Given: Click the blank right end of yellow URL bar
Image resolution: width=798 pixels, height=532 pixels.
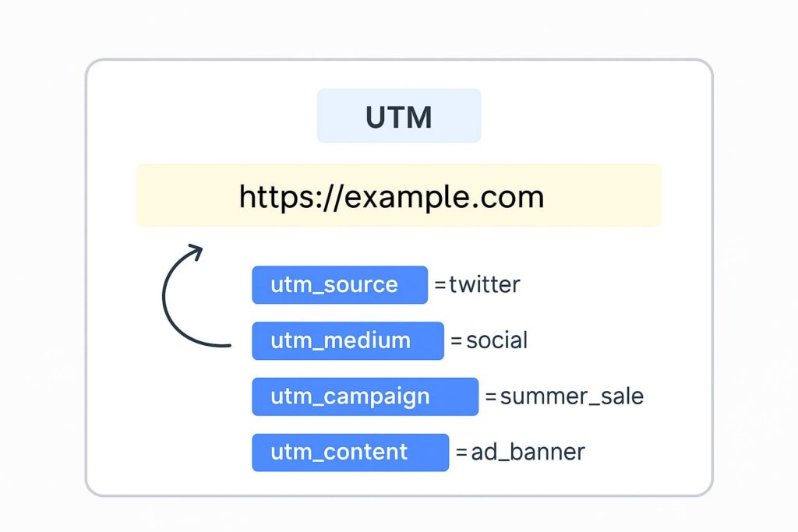Looking at the screenshot, I should [616, 196].
